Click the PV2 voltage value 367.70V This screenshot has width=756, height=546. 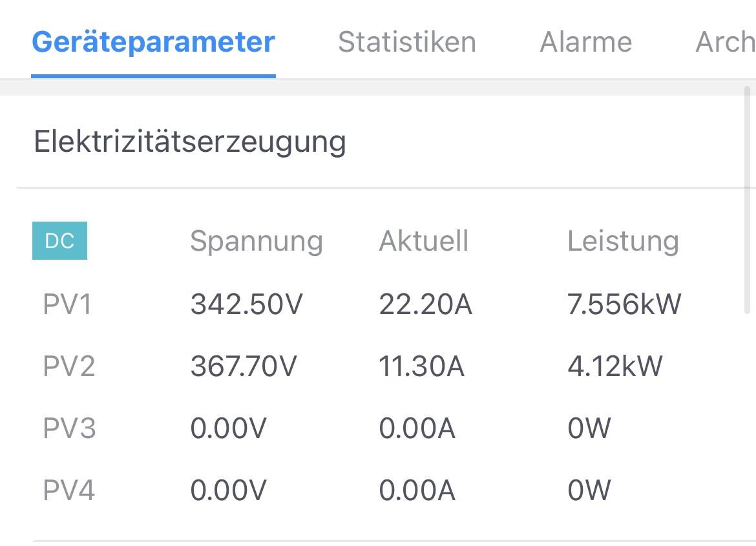(244, 366)
